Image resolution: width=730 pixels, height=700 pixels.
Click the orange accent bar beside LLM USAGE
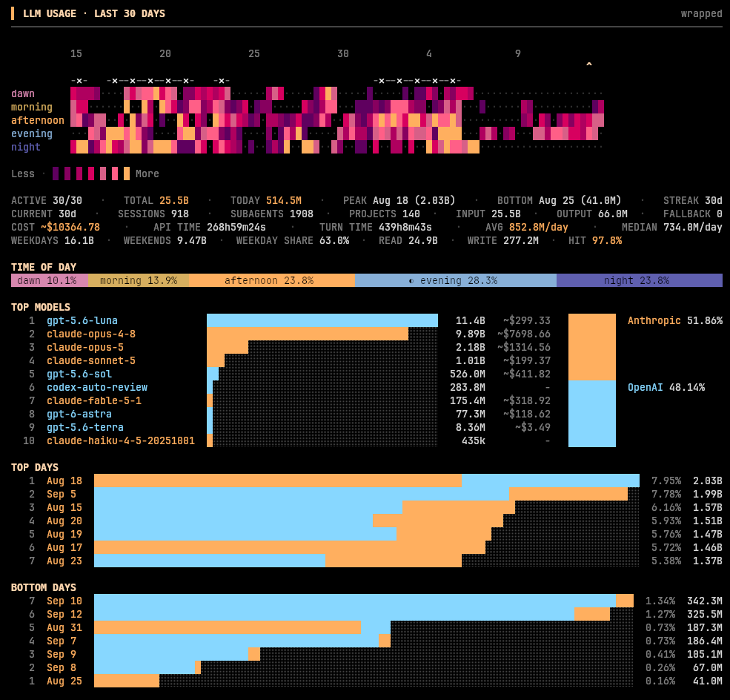tap(13, 13)
